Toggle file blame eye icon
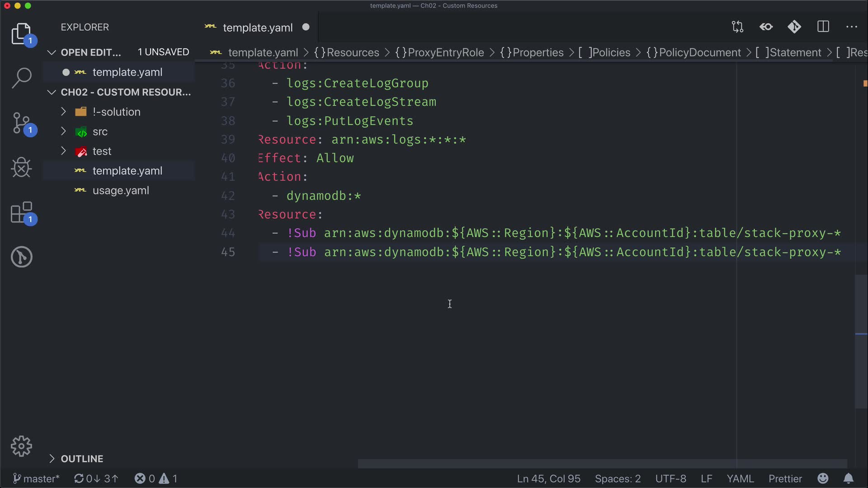Screen dimensions: 868x488 click(x=766, y=27)
